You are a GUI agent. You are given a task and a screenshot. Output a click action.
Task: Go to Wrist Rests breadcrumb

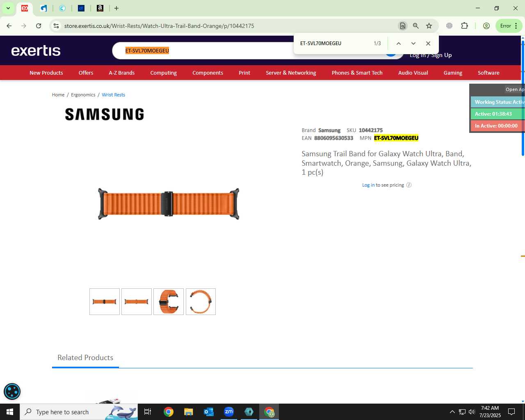pyautogui.click(x=114, y=95)
